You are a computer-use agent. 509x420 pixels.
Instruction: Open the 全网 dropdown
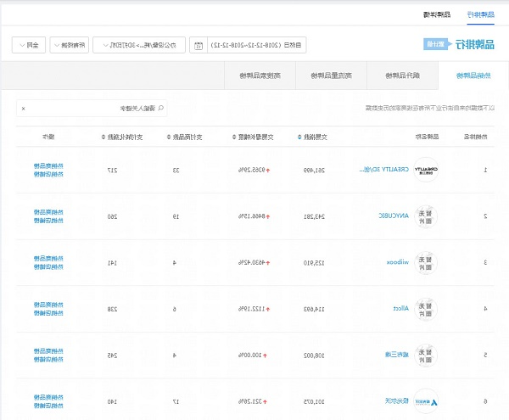(x=29, y=45)
